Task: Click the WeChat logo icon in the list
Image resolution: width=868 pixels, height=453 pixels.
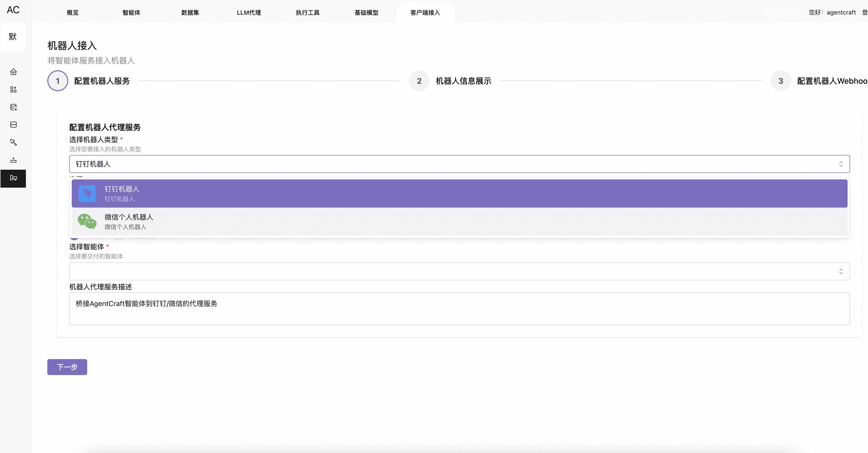Action: click(87, 222)
